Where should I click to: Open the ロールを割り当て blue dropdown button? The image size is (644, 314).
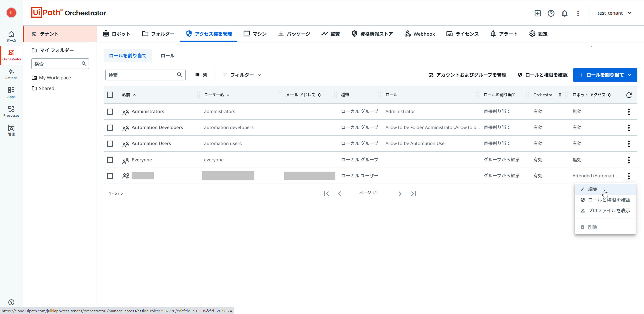point(605,75)
